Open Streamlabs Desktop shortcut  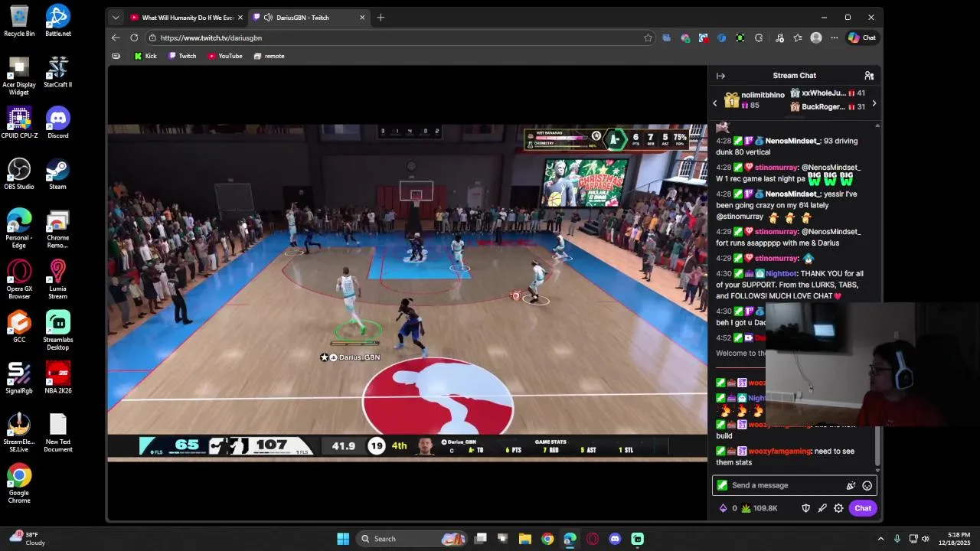point(57,331)
